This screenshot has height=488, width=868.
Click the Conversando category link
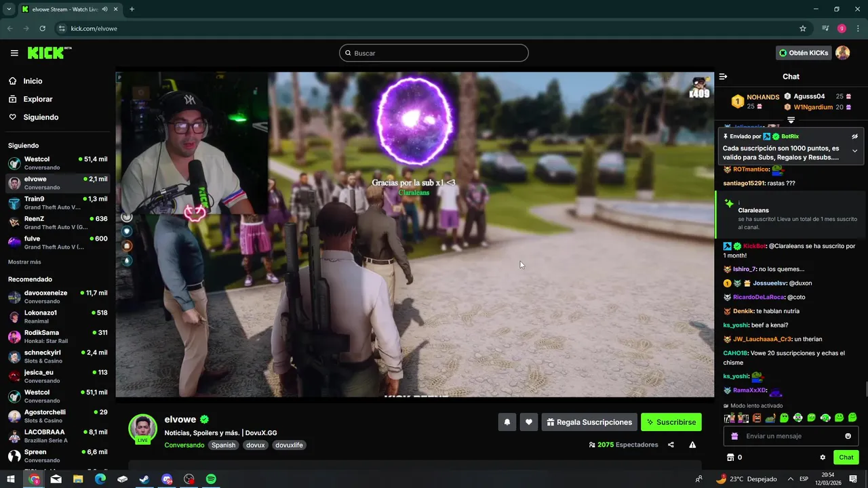coord(184,445)
